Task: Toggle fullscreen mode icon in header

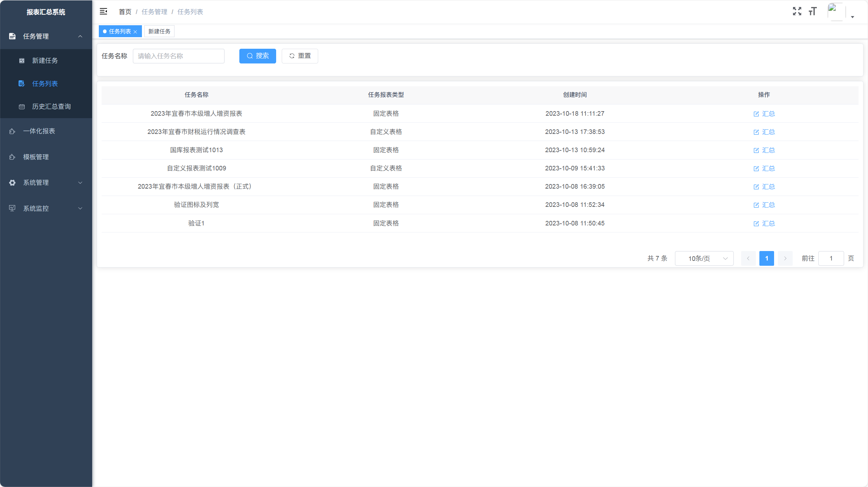Action: point(797,12)
